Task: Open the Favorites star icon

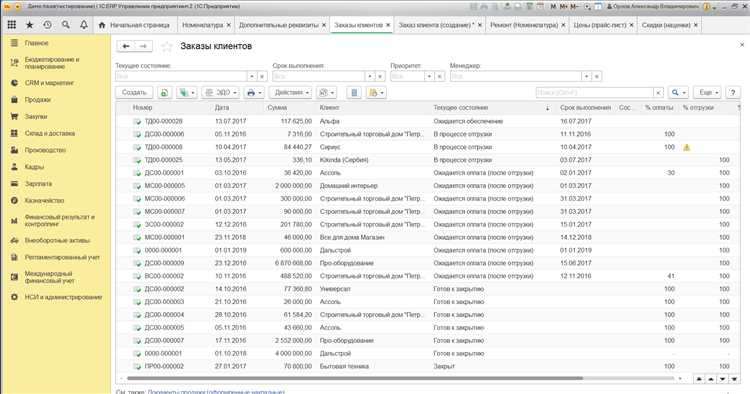Action: coord(30,25)
